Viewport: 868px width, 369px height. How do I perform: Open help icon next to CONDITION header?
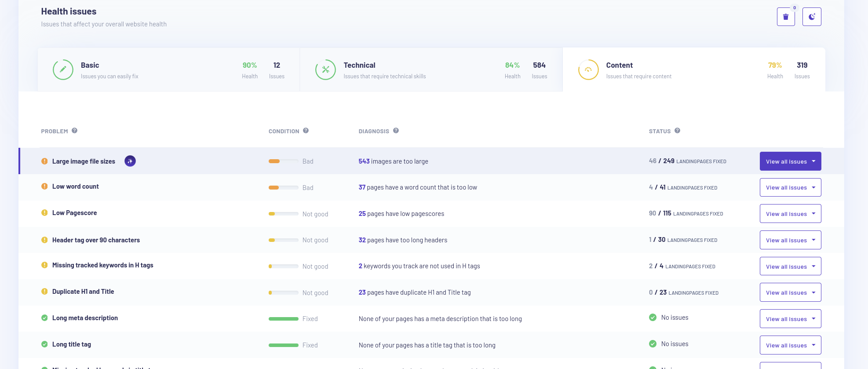(306, 131)
